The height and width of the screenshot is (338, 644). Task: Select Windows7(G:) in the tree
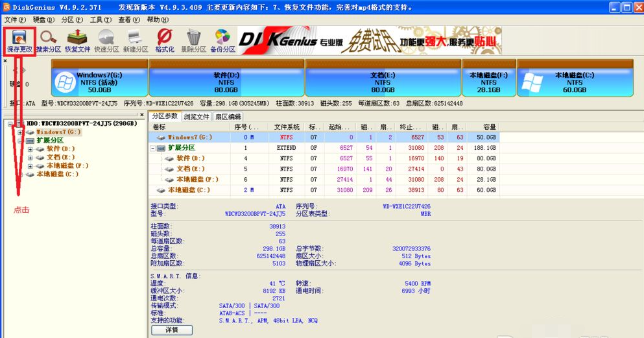pos(58,132)
